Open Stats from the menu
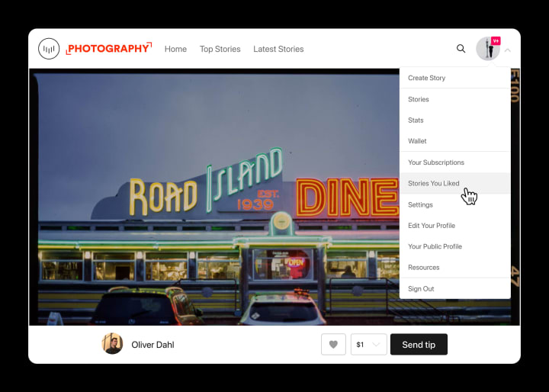 (454, 120)
